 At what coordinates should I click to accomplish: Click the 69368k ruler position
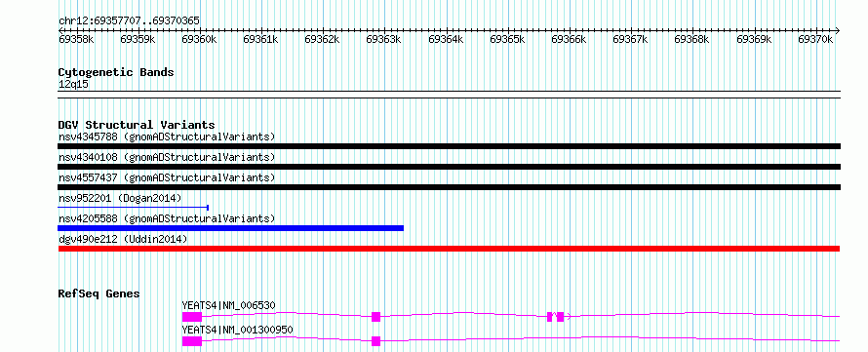(692, 39)
